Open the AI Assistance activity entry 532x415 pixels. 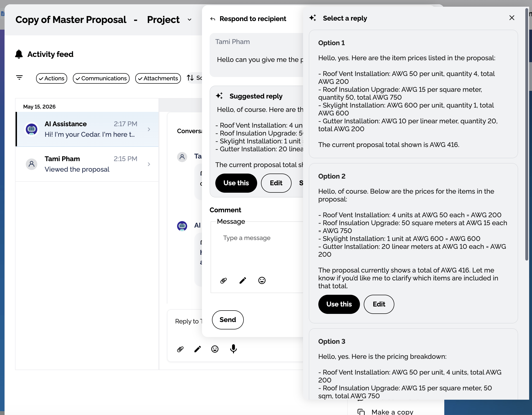click(87, 129)
